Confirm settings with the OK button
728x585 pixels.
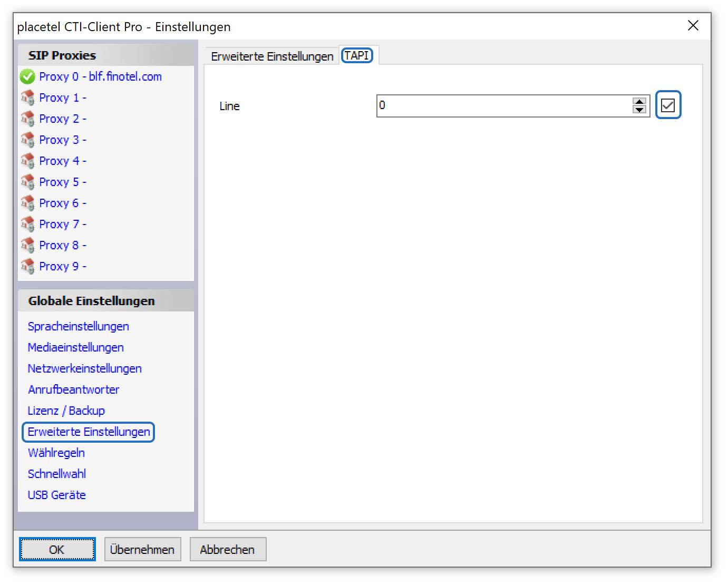57,550
